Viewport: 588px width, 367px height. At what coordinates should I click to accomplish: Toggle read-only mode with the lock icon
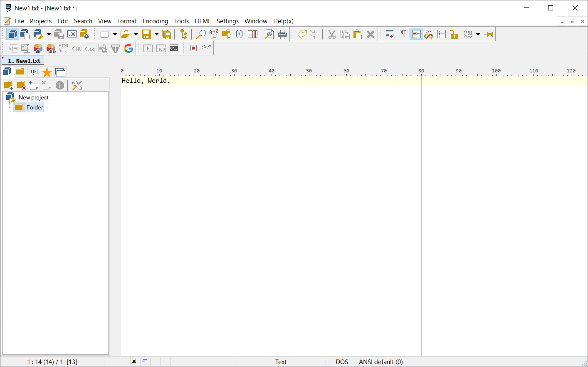point(454,34)
